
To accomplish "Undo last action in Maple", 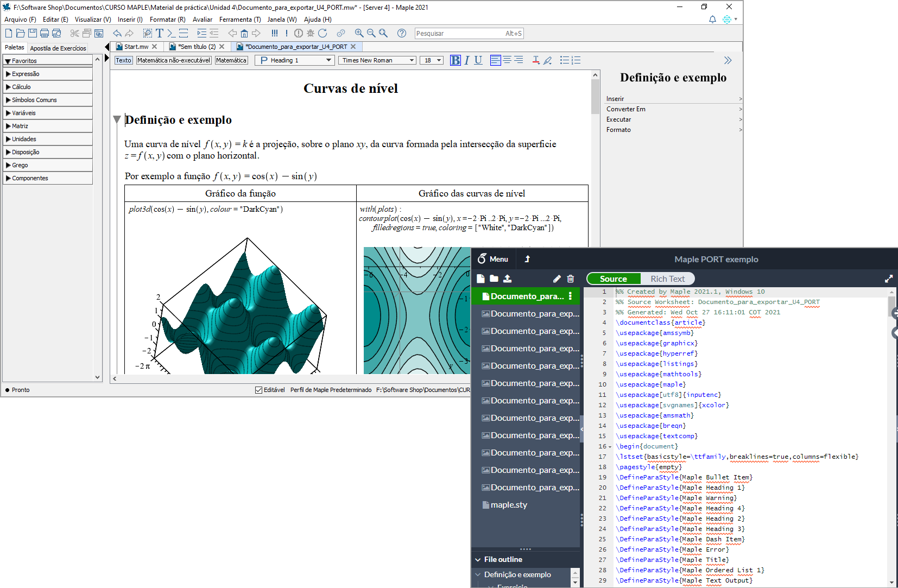I will click(x=117, y=33).
